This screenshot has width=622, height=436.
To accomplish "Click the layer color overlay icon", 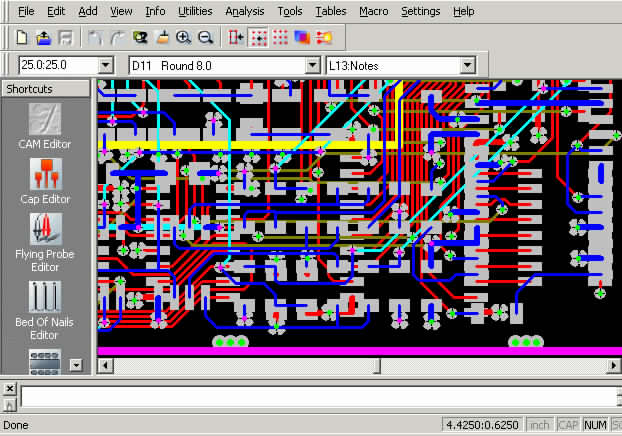I will point(302,37).
